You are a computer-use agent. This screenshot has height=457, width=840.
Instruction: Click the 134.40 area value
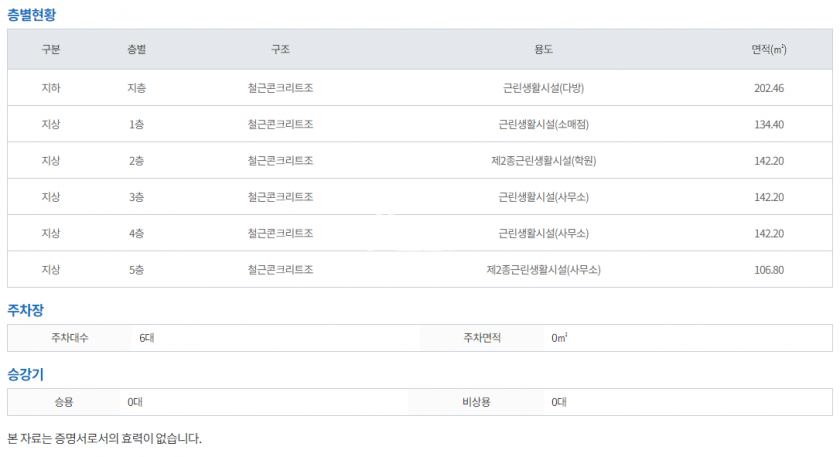click(768, 124)
